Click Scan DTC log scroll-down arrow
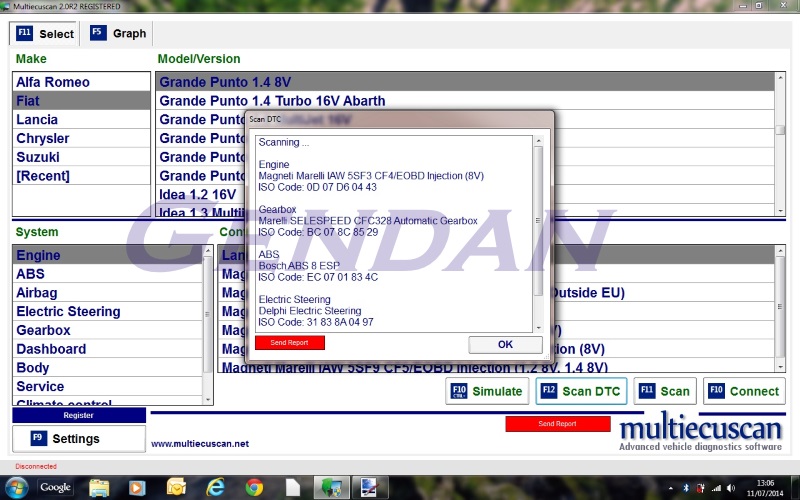Image resolution: width=800 pixels, height=500 pixels. (538, 328)
